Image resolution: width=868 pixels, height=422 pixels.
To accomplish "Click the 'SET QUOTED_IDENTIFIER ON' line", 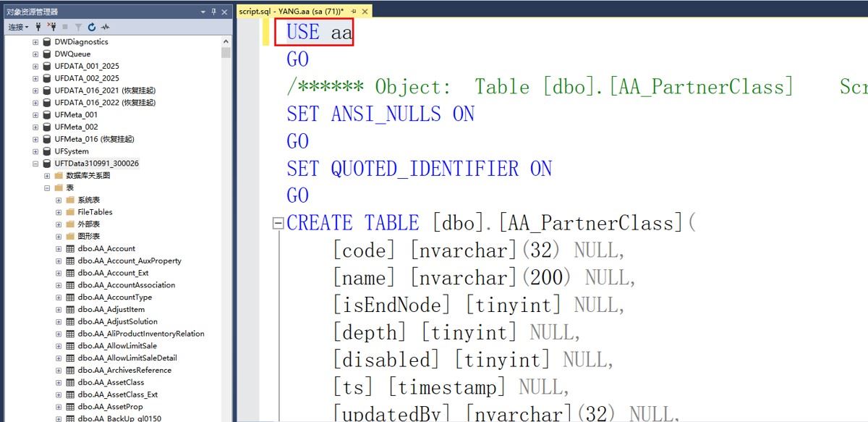I will 420,169.
